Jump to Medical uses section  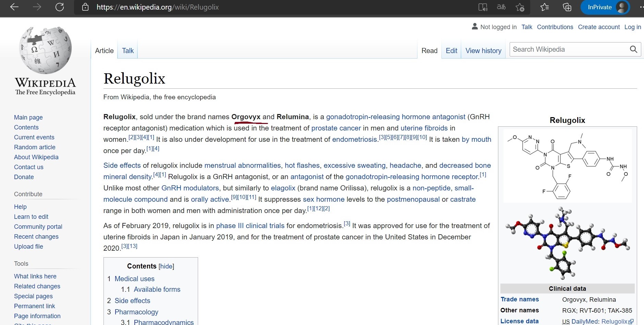click(134, 279)
